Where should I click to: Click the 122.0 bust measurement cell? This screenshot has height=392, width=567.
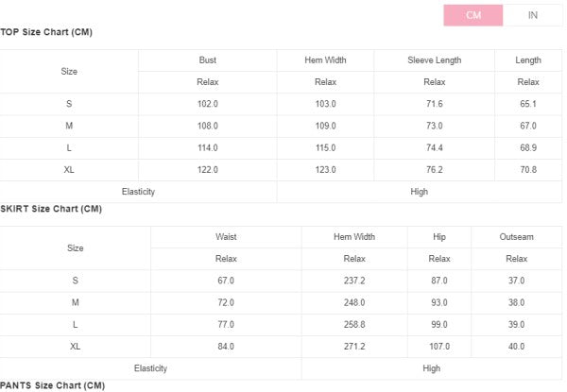(208, 170)
